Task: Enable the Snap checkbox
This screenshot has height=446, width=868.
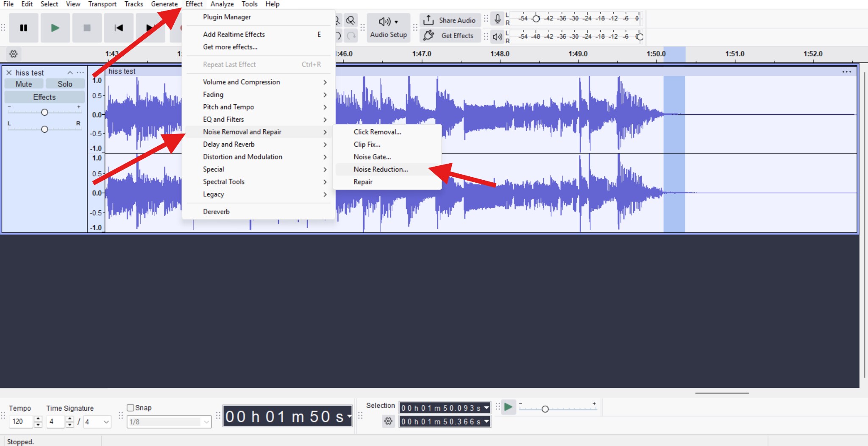Action: click(131, 407)
